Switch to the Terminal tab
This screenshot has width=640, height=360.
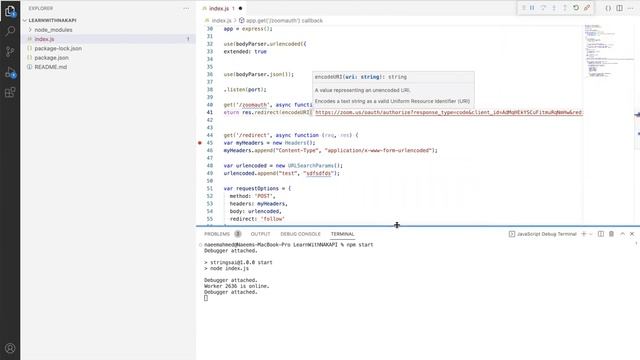tap(342, 234)
